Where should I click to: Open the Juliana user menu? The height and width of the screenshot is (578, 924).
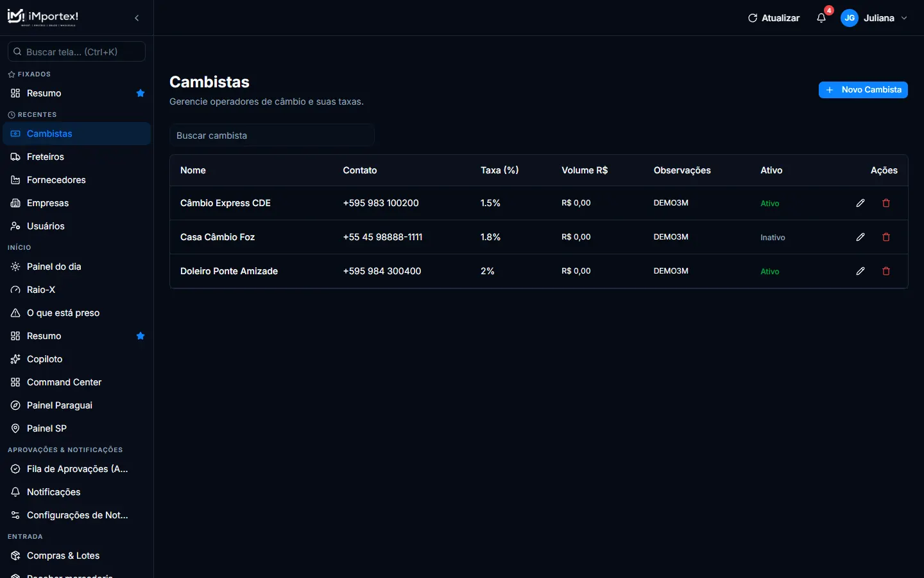pos(874,18)
